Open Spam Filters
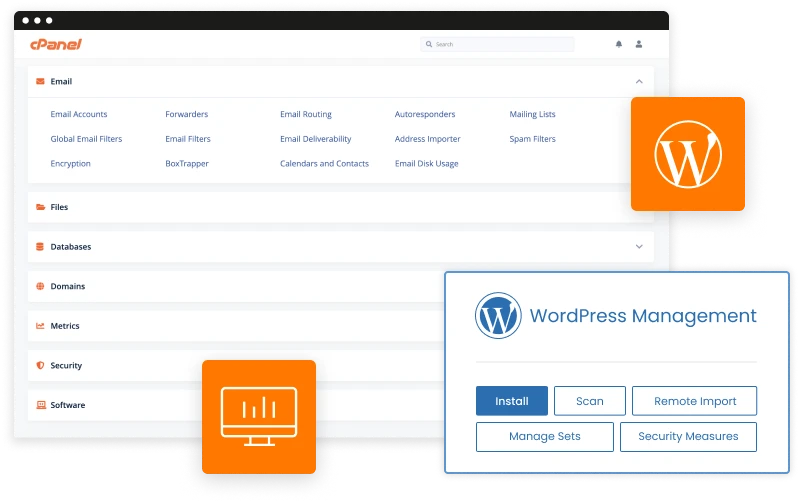This screenshot has height=501, width=799. [x=532, y=139]
